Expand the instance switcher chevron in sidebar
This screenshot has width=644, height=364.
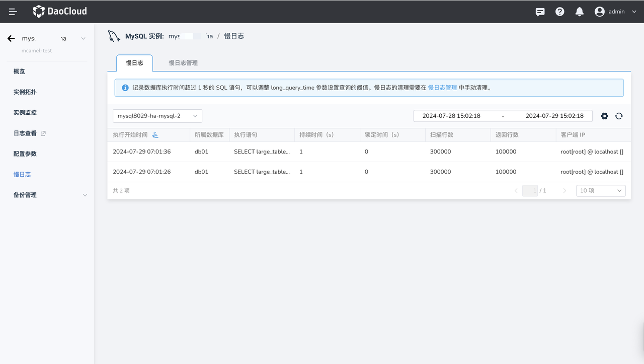click(84, 38)
